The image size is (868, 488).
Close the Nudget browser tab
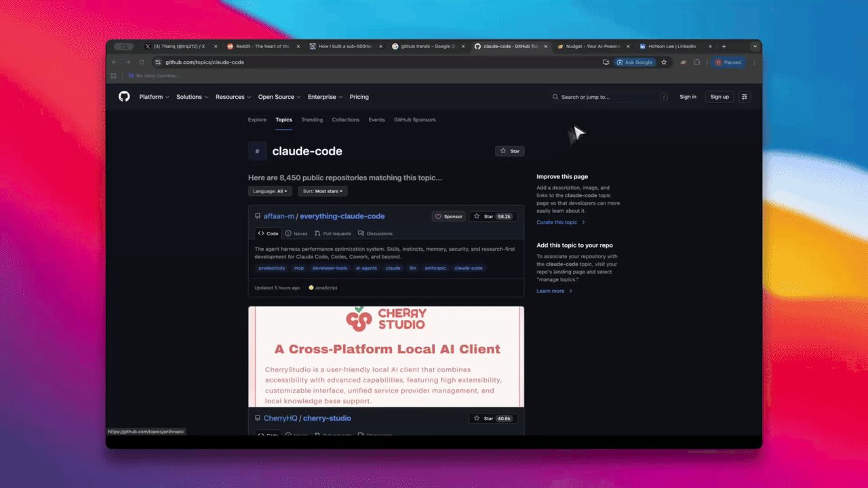[629, 47]
